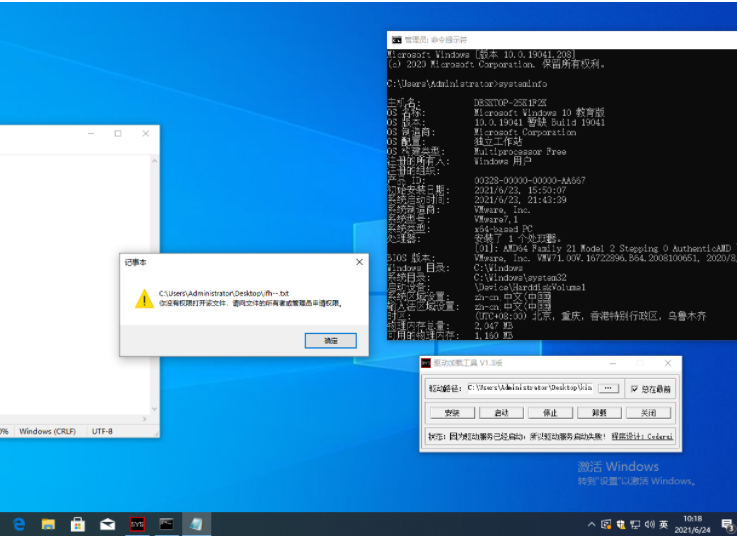Close the driver loader tool window
Screen dimensions: 737x536
(668, 363)
